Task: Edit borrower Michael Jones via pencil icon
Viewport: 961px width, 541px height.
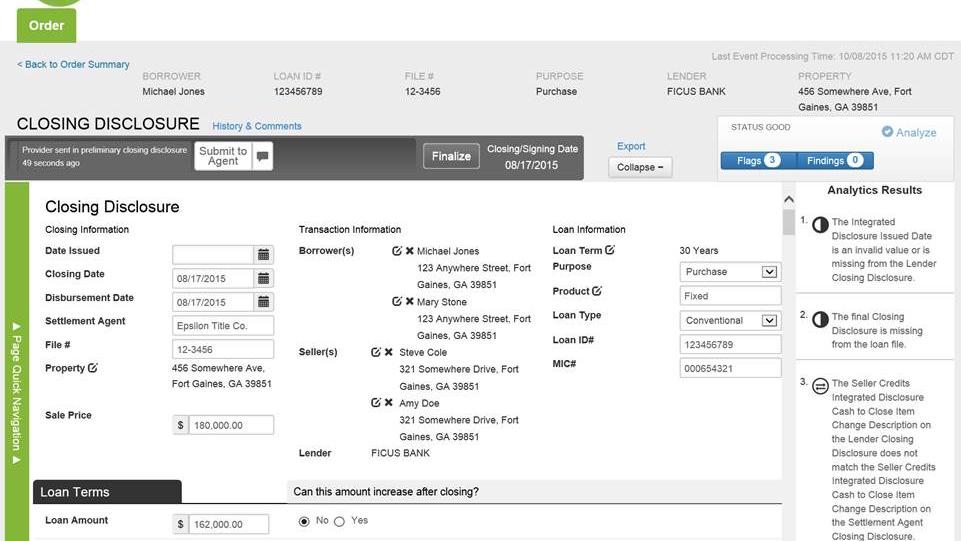Action: (397, 251)
